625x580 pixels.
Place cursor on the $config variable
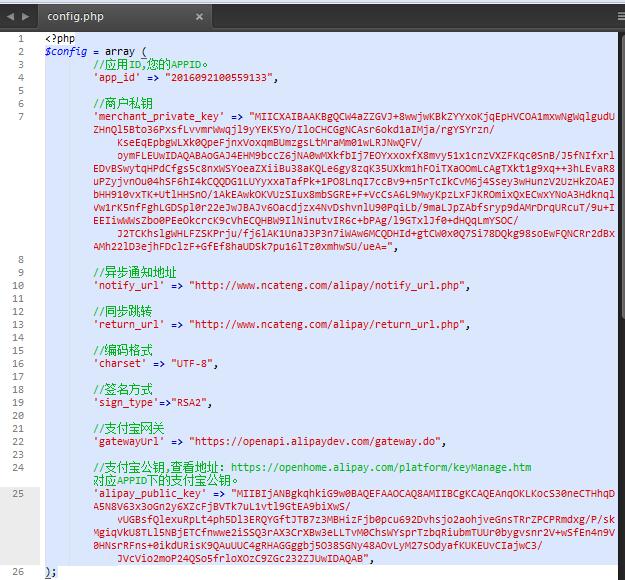tap(66, 52)
